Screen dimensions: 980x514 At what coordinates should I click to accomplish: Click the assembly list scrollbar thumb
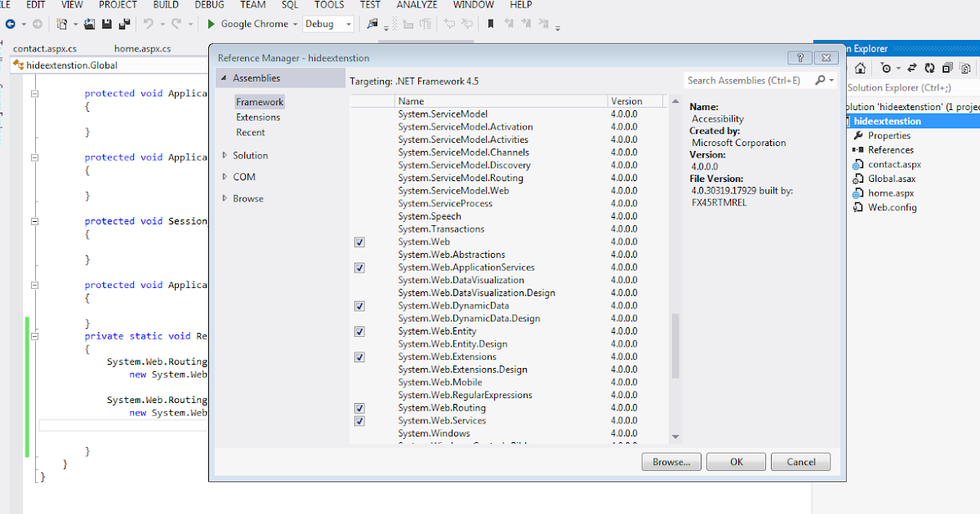675,347
